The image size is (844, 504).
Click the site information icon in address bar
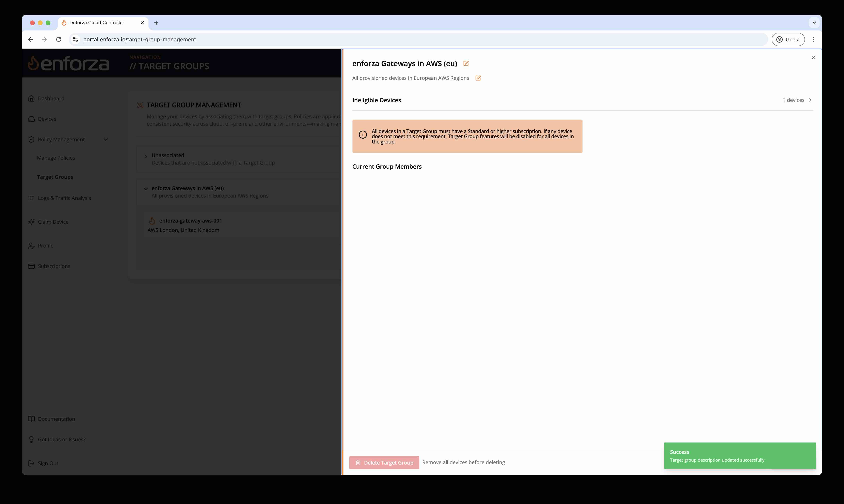75,39
